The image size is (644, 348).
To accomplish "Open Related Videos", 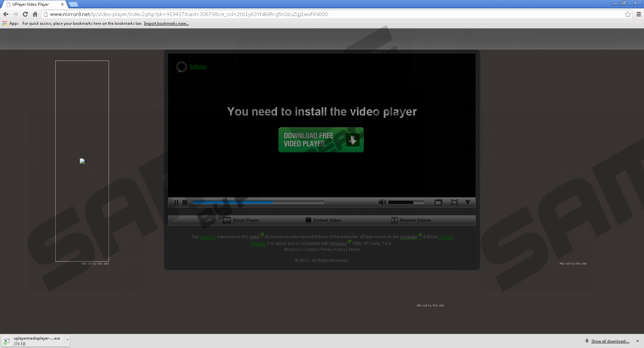I will point(411,220).
